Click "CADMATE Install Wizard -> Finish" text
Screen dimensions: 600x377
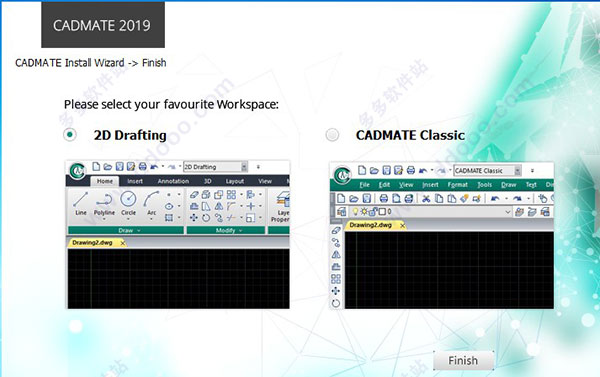[91, 63]
